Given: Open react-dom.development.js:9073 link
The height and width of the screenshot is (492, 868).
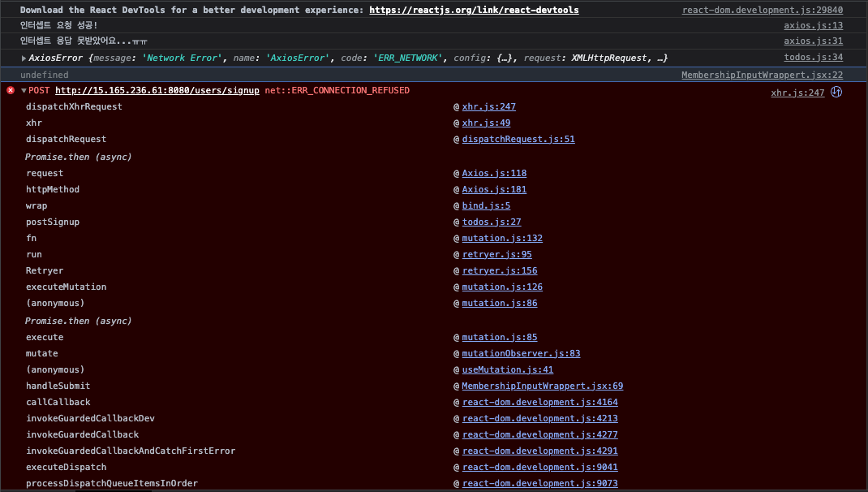Looking at the screenshot, I should click(x=539, y=483).
